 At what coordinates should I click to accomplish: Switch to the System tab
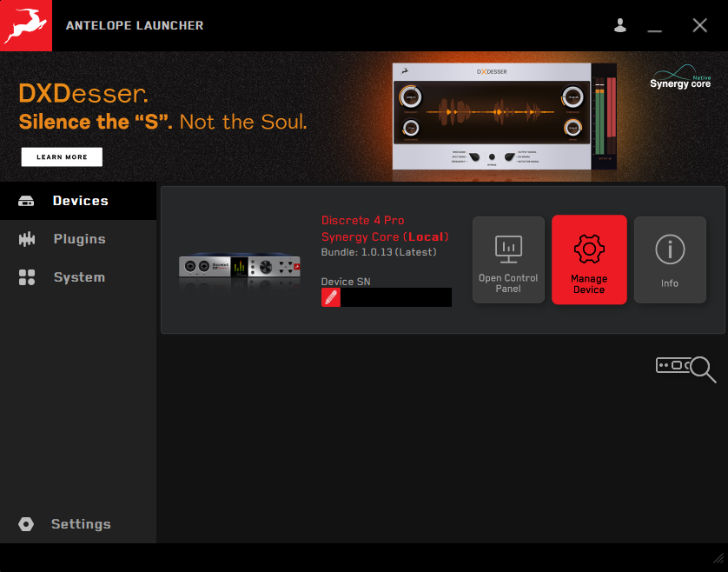pyautogui.click(x=79, y=277)
